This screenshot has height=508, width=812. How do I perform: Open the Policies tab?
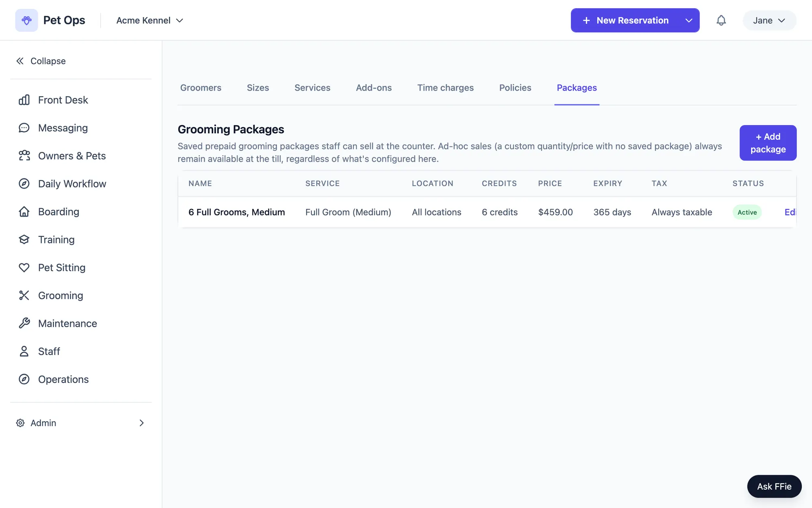(515, 88)
